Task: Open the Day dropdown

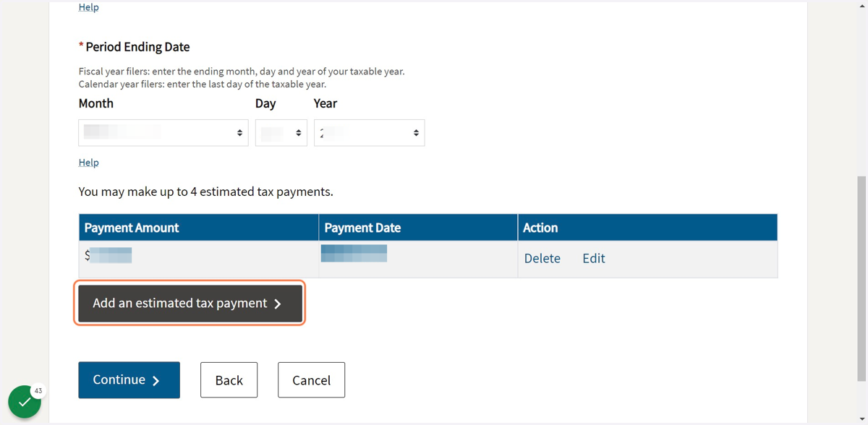Action: point(281,133)
